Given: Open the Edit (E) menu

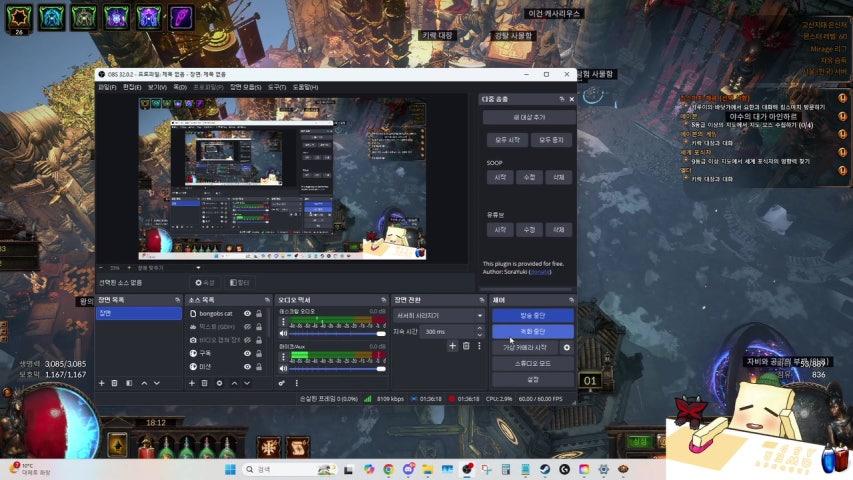Looking at the screenshot, I should [132, 87].
